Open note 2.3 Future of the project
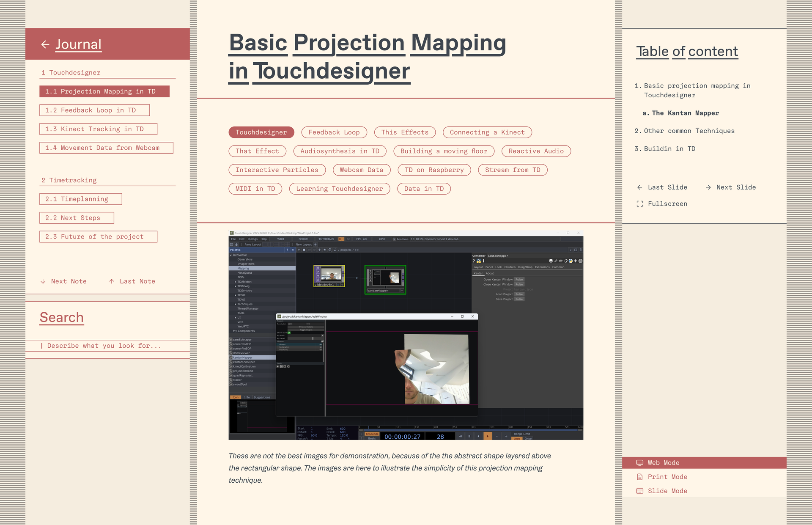Viewport: 812px width, 525px height. (99, 237)
